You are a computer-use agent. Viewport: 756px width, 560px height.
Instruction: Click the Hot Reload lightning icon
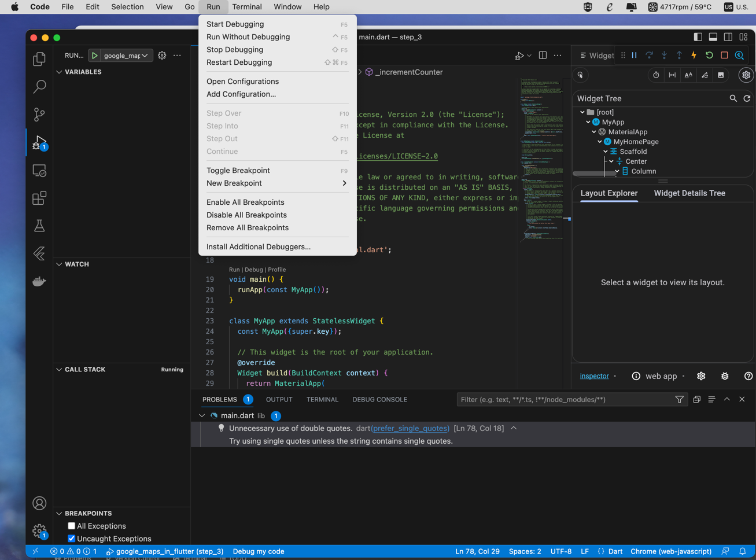click(x=694, y=56)
